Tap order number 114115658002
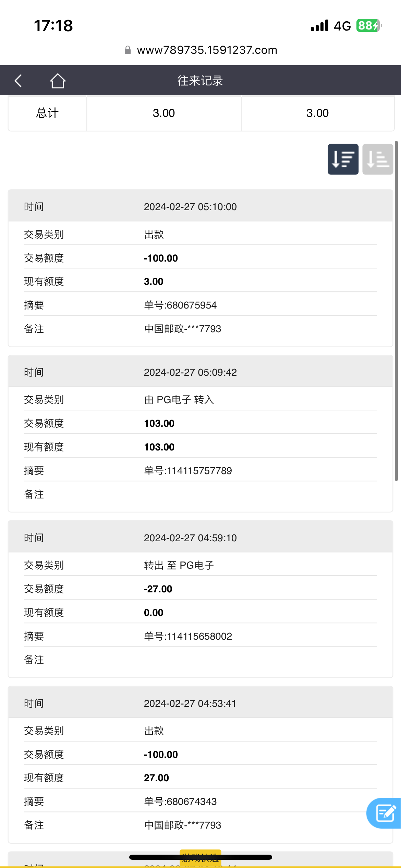Viewport: 401px width, 868px height. [x=188, y=636]
